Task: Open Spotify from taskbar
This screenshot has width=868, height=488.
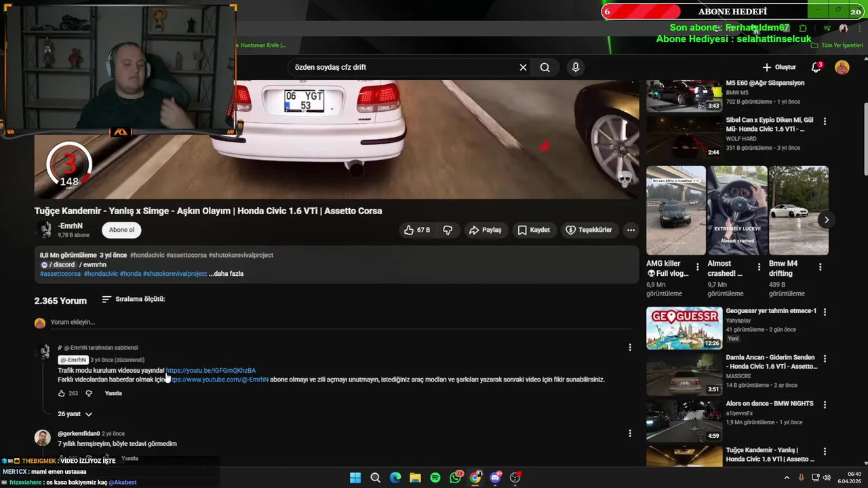Action: click(x=435, y=478)
